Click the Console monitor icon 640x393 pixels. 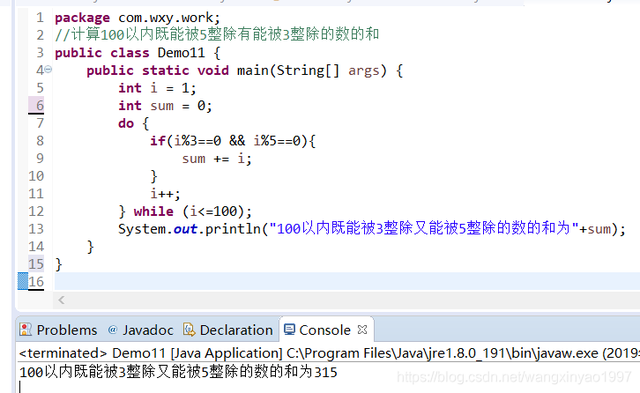click(x=289, y=329)
